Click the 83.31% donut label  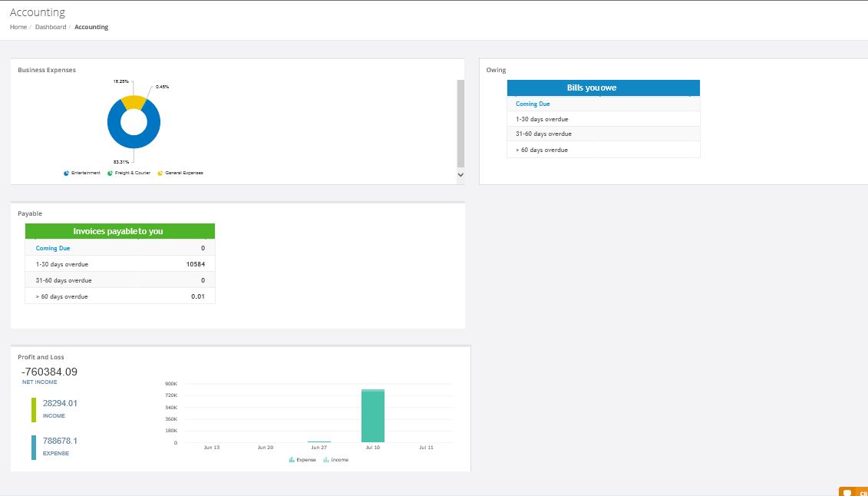[121, 162]
